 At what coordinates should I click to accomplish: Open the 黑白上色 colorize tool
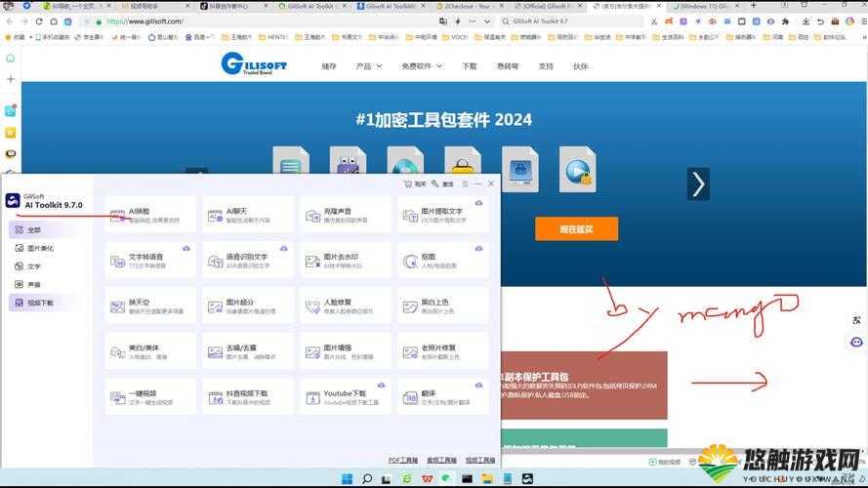point(442,305)
